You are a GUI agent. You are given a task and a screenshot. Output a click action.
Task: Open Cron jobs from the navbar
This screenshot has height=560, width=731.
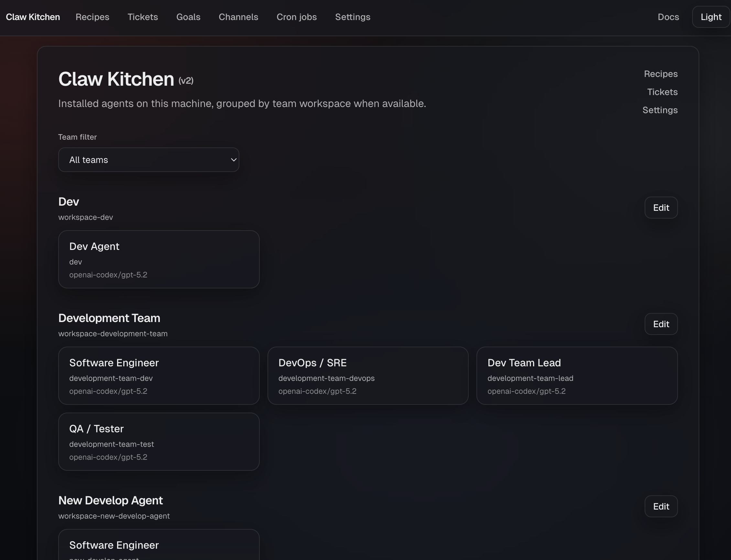coord(297,17)
